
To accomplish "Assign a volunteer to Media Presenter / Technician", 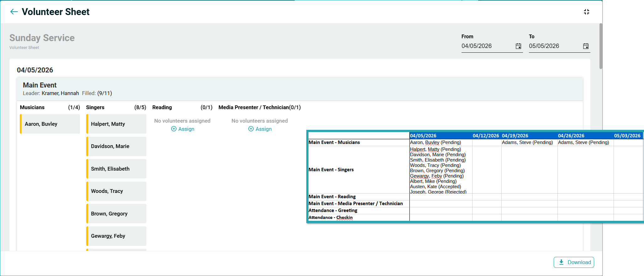I will tap(263, 129).
